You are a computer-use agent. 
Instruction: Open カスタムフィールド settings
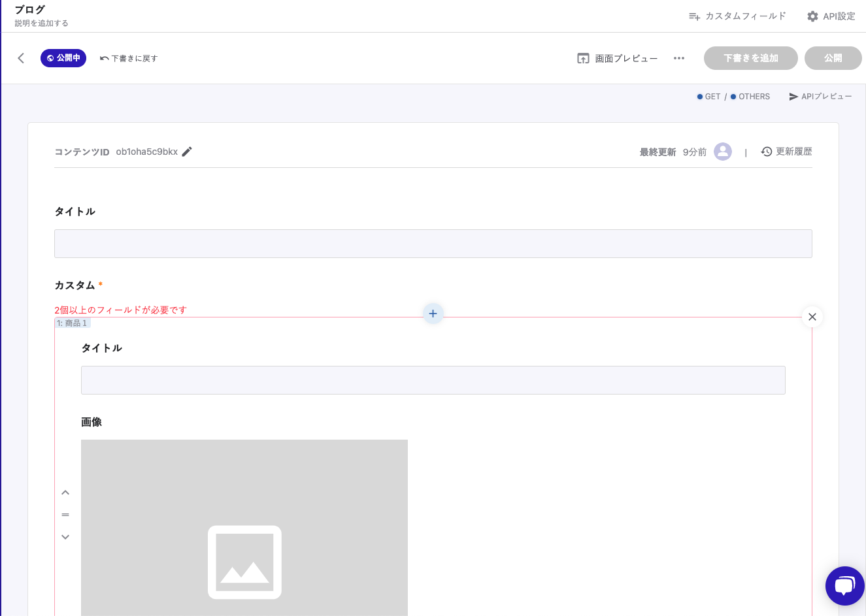[x=737, y=16]
